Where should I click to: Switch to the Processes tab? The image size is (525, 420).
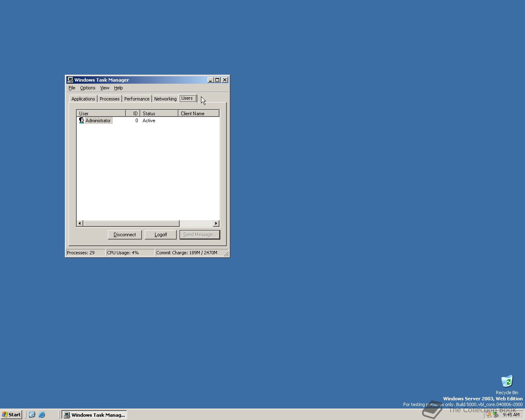pos(110,99)
